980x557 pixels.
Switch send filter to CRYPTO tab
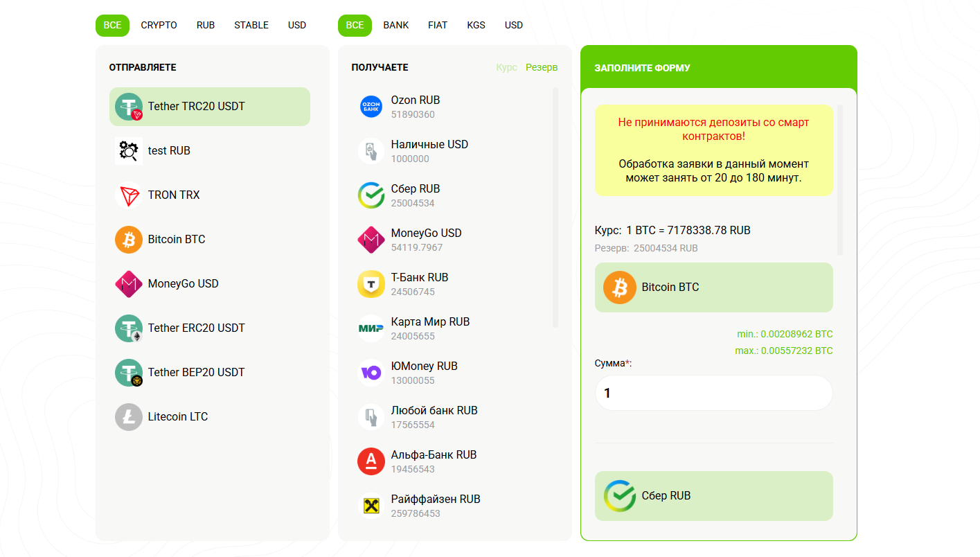coord(159,25)
